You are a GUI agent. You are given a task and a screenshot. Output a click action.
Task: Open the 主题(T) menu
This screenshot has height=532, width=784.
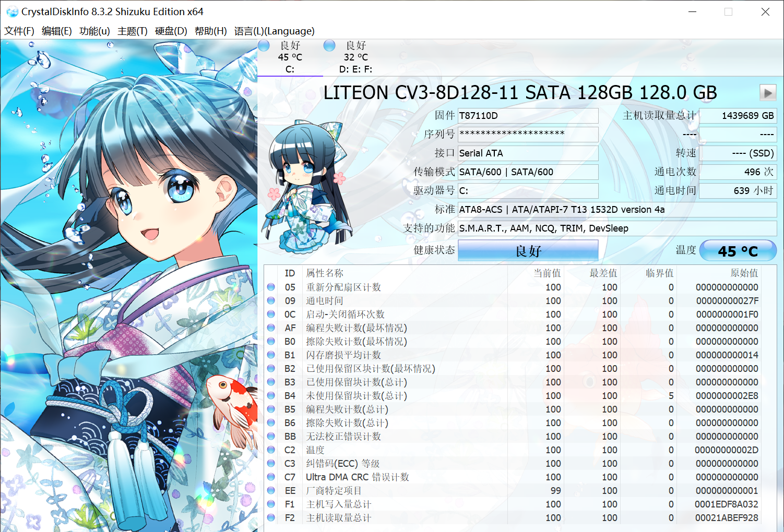point(132,31)
